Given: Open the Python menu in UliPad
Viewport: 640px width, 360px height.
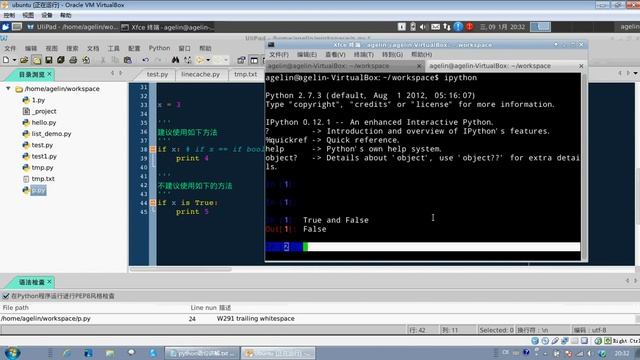Looking at the screenshot, I should click(x=159, y=48).
